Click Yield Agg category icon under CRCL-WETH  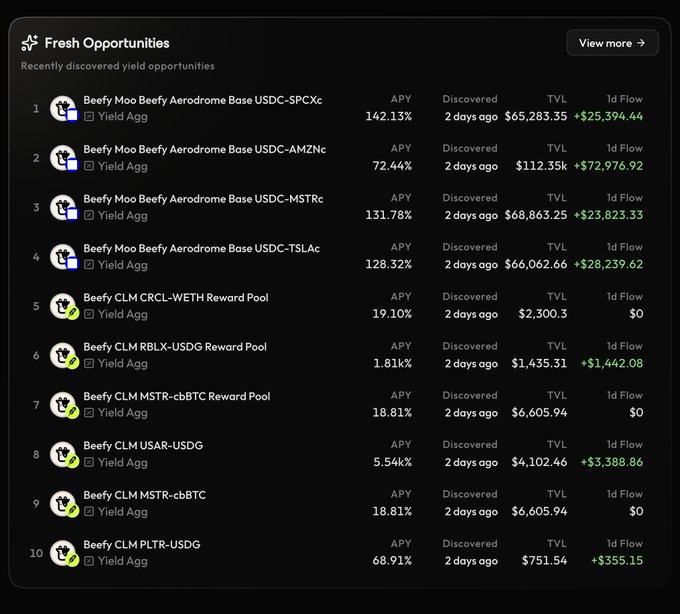coord(89,314)
